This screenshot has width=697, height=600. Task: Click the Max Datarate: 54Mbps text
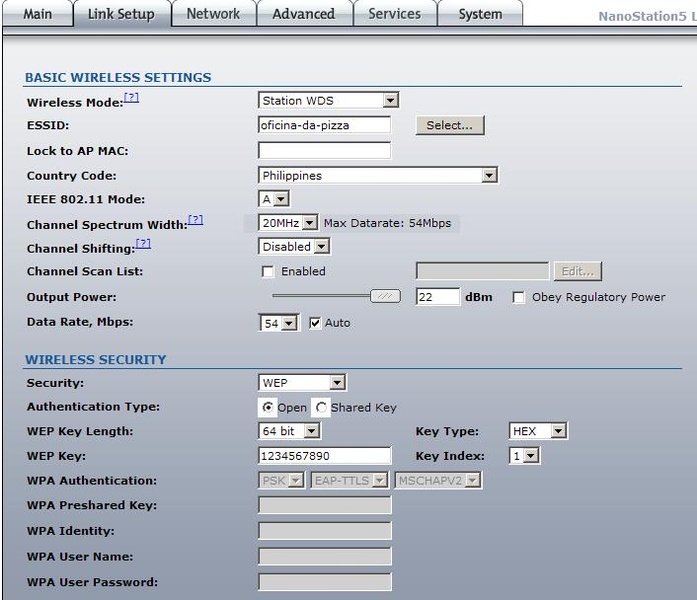point(387,223)
